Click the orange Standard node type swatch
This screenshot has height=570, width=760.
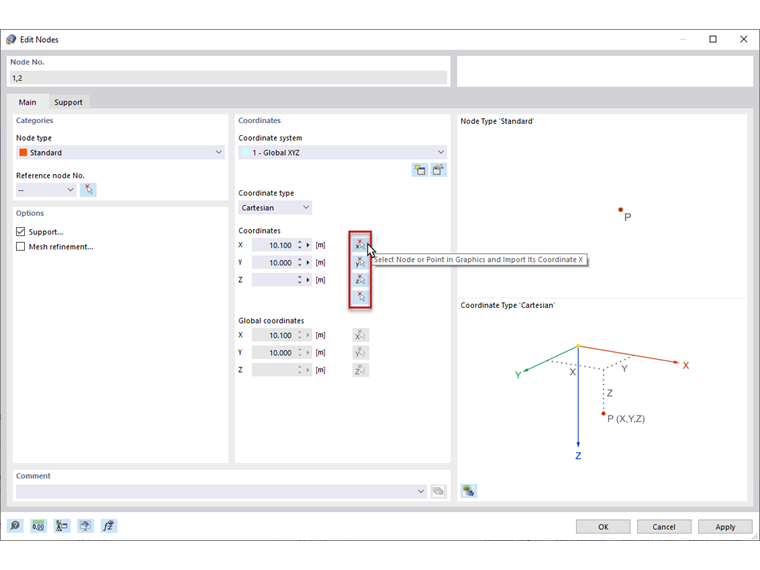23,152
